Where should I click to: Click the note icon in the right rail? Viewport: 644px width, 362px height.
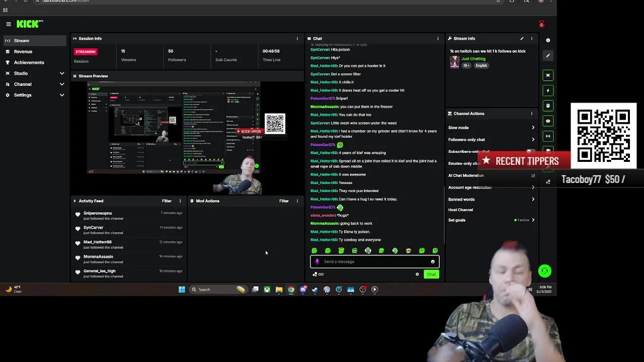[548, 106]
